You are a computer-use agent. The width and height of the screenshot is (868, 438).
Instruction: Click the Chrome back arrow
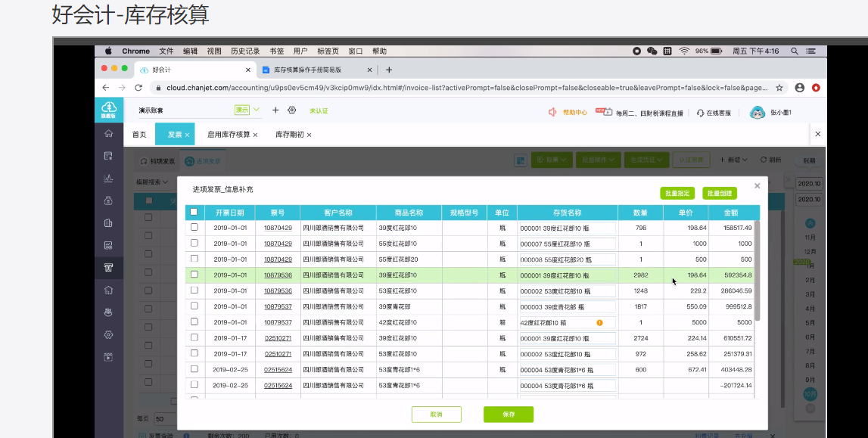(x=106, y=88)
